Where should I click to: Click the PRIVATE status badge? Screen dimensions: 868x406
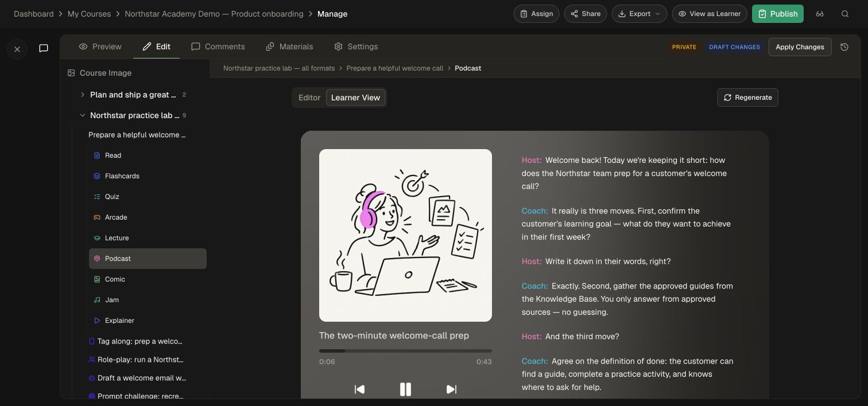pyautogui.click(x=684, y=47)
